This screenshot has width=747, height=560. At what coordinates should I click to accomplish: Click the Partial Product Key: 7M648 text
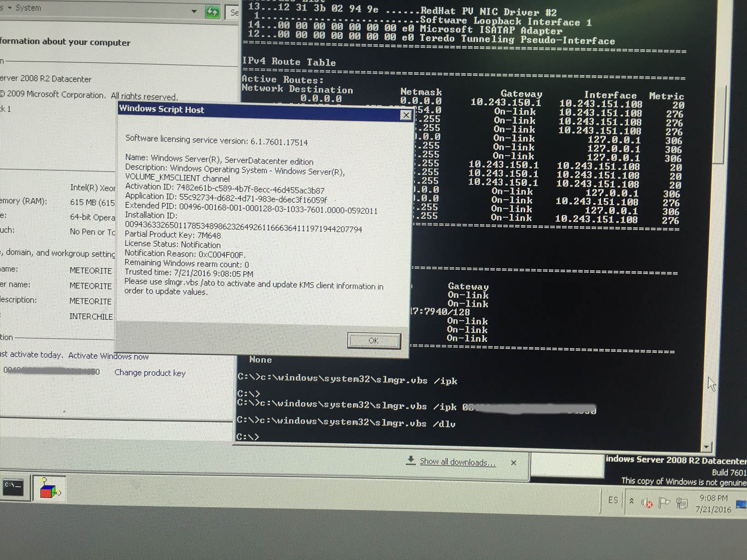coord(173,235)
